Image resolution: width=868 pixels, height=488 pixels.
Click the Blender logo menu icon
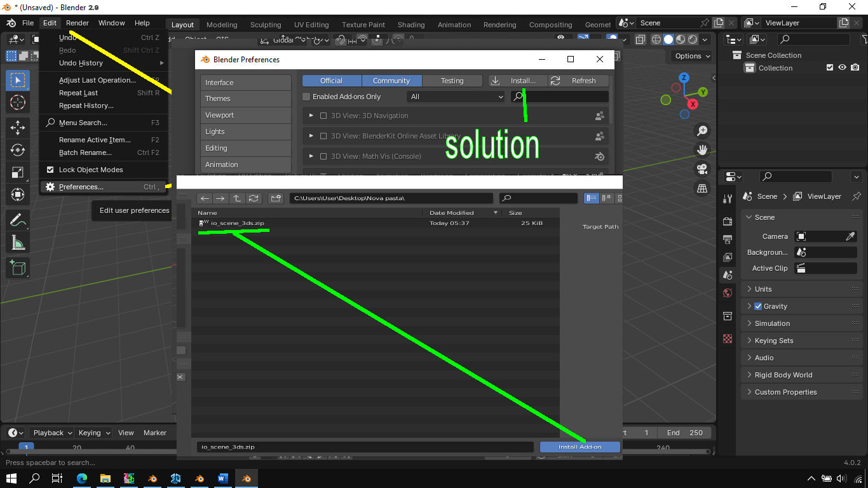11,23
